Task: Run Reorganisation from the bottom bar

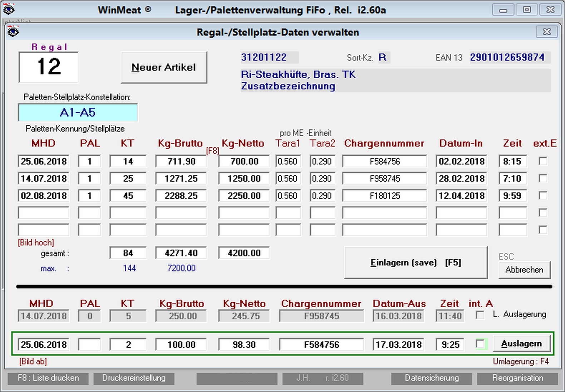Action: [517, 378]
